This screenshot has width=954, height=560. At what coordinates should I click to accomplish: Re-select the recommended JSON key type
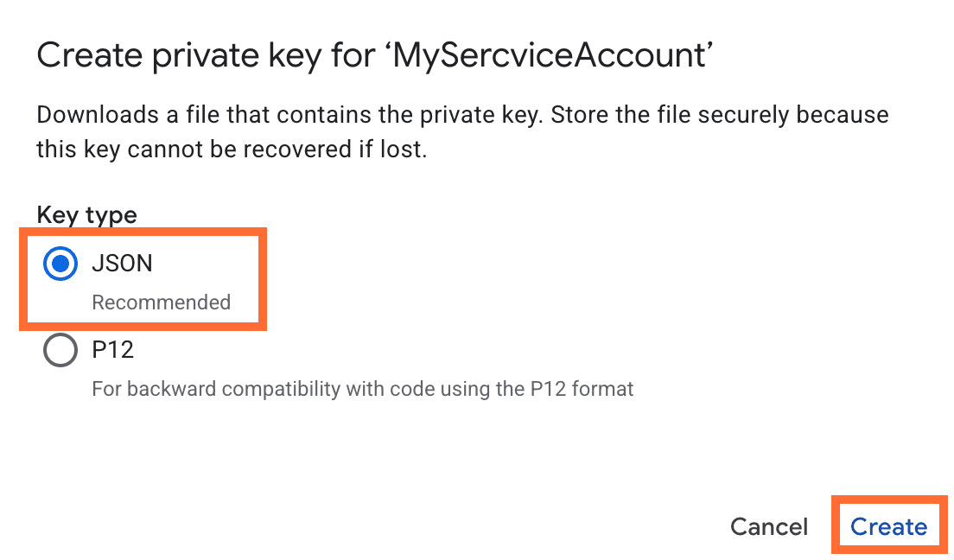pos(59,264)
